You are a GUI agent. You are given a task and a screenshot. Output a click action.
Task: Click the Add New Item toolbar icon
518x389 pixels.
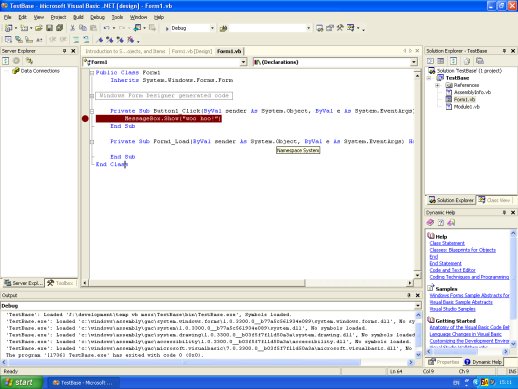coord(24,28)
